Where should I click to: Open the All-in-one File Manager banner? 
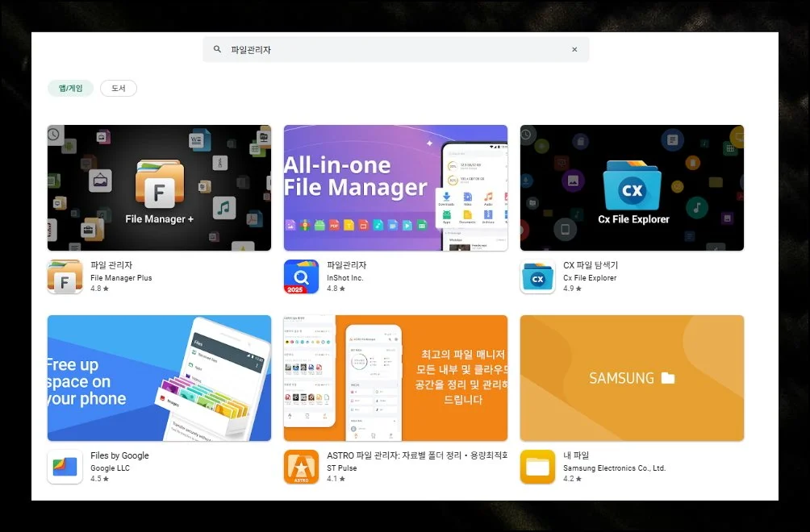395,188
